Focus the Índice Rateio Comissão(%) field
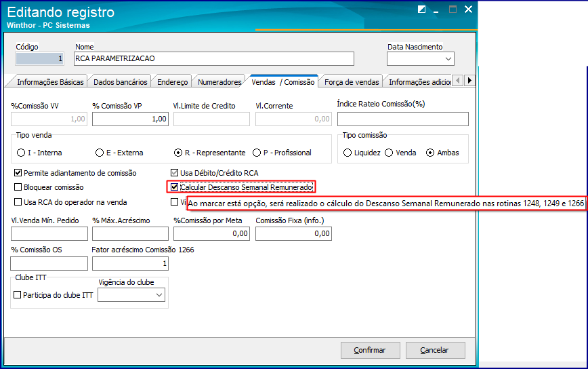 coord(403,119)
